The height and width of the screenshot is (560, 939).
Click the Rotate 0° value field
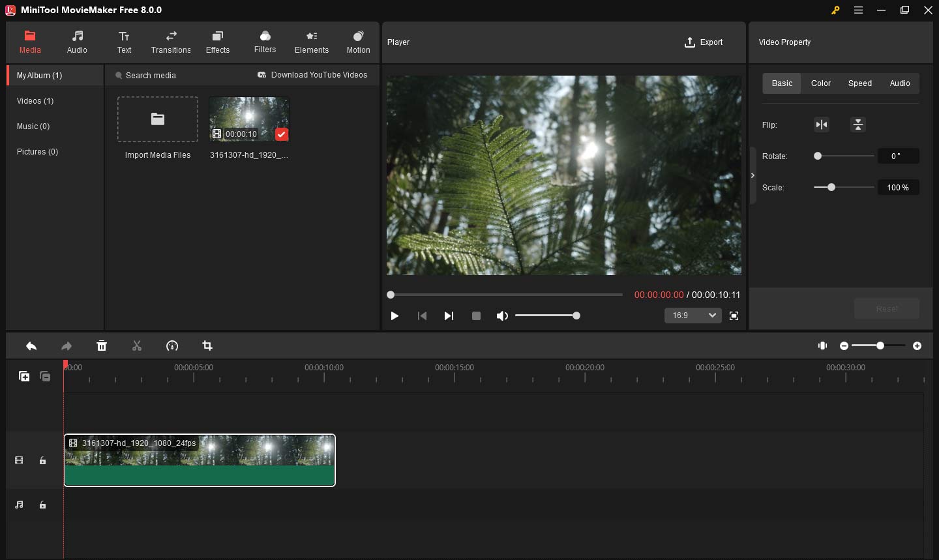(898, 156)
